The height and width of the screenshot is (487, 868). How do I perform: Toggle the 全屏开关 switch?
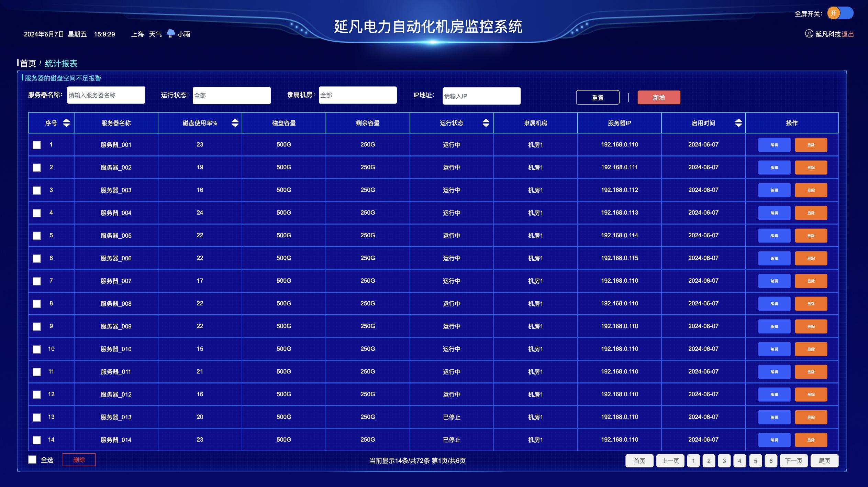pyautogui.click(x=840, y=13)
